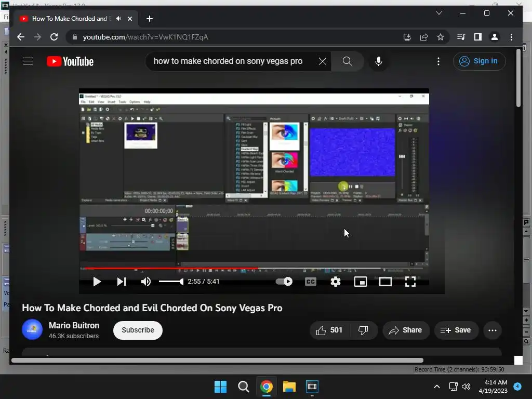Select the How To Make Chorded tab
This screenshot has height=399, width=532.
(x=70, y=19)
